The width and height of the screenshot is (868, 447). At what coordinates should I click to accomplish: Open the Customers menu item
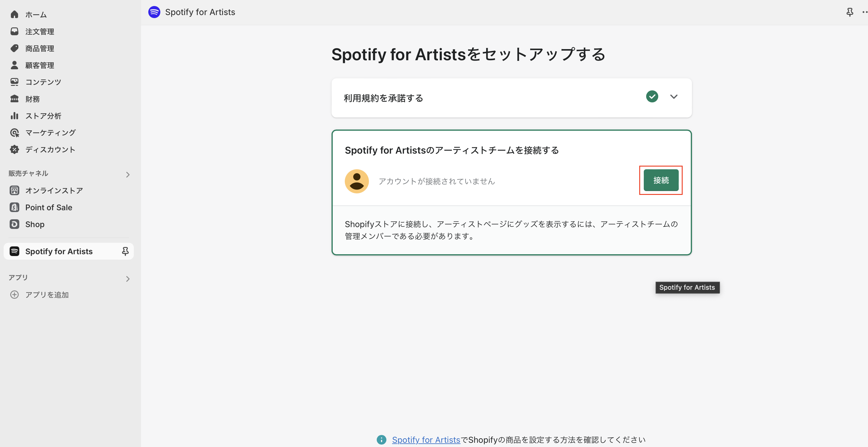click(x=39, y=65)
